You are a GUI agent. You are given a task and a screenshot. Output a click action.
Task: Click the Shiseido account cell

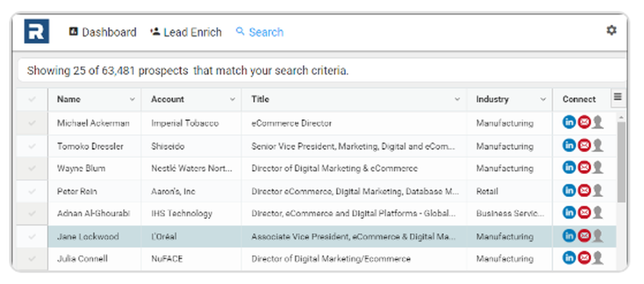coord(191,146)
